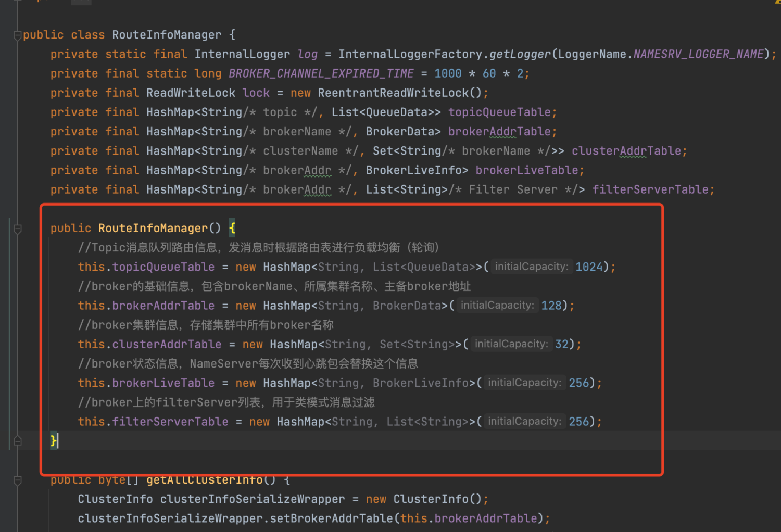
Task: Click the InternalLogger type name
Action: click(242, 54)
